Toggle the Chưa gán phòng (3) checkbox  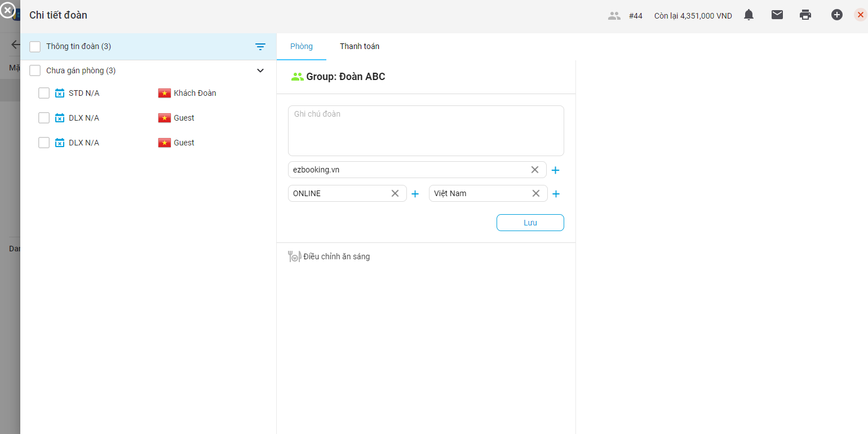[35, 70]
